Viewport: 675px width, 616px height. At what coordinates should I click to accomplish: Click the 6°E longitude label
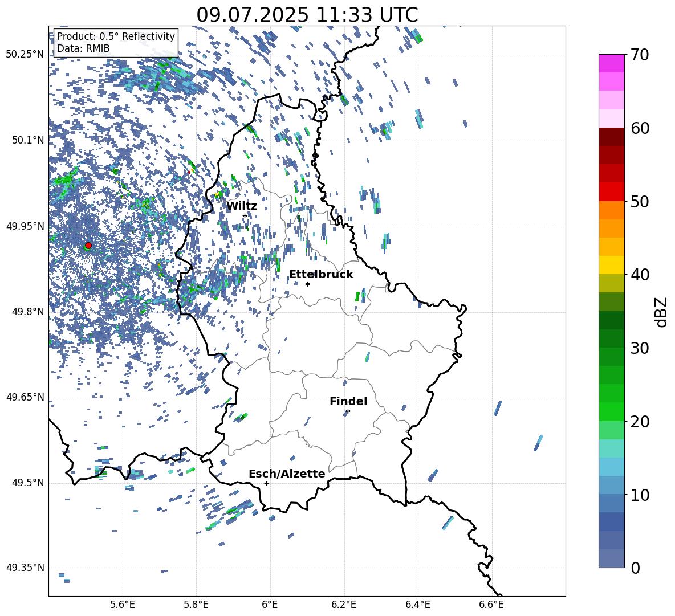click(270, 605)
